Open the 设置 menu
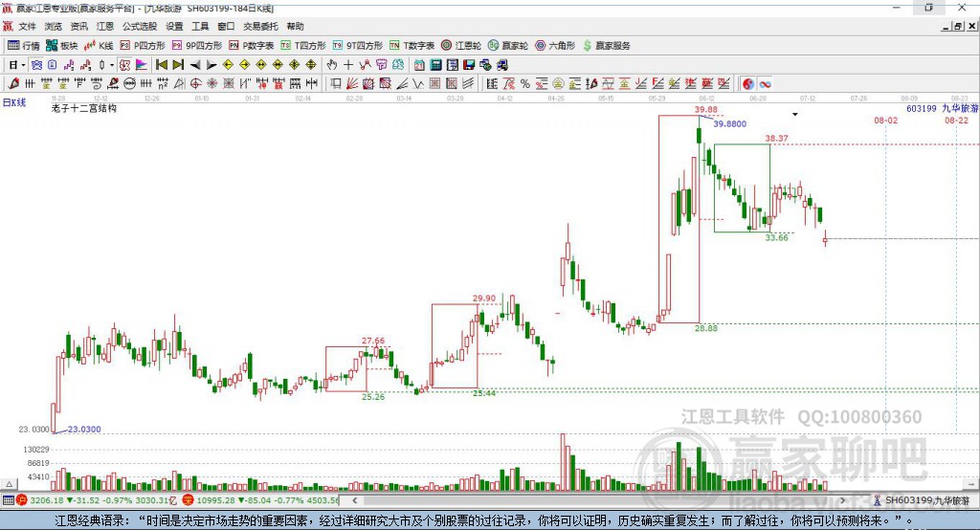 [174, 26]
